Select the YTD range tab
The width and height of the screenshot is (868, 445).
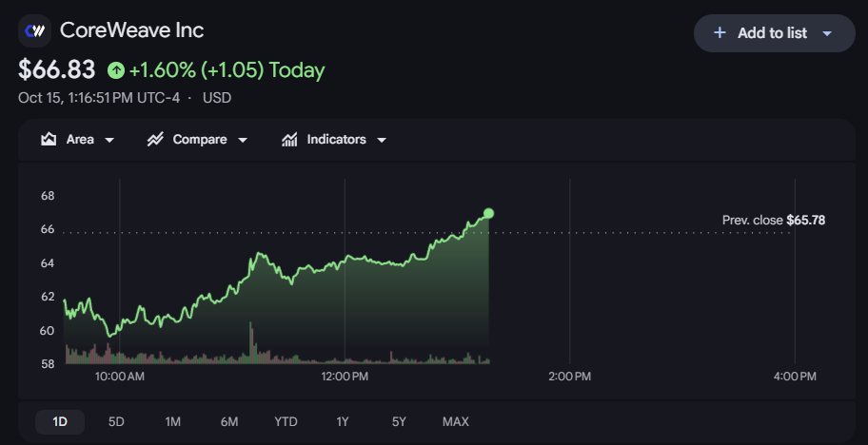tap(286, 422)
